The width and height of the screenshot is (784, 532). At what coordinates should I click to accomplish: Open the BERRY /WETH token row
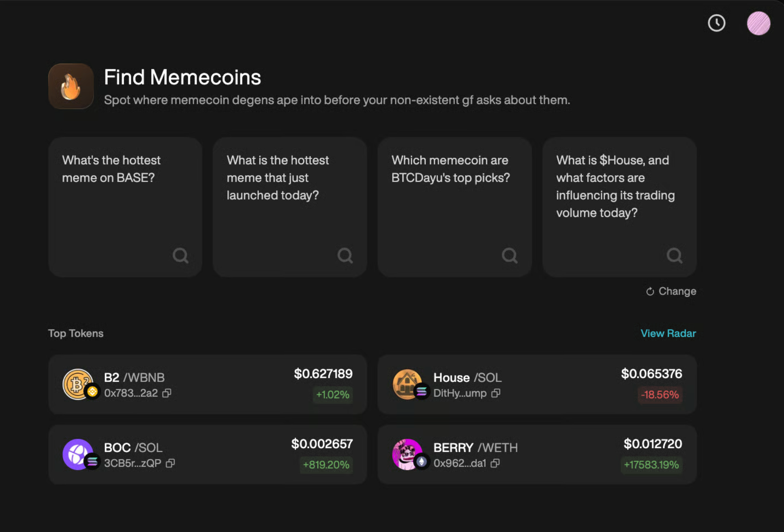(537, 455)
